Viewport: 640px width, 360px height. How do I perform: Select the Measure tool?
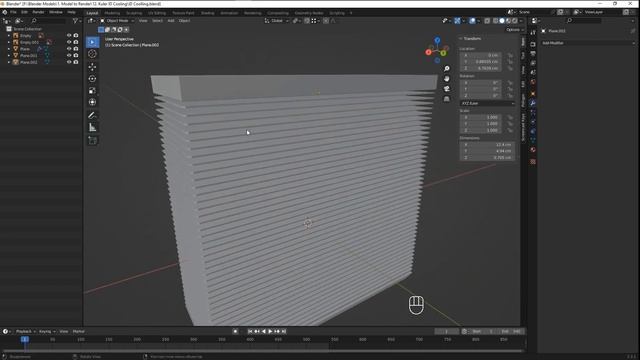pos(93,127)
